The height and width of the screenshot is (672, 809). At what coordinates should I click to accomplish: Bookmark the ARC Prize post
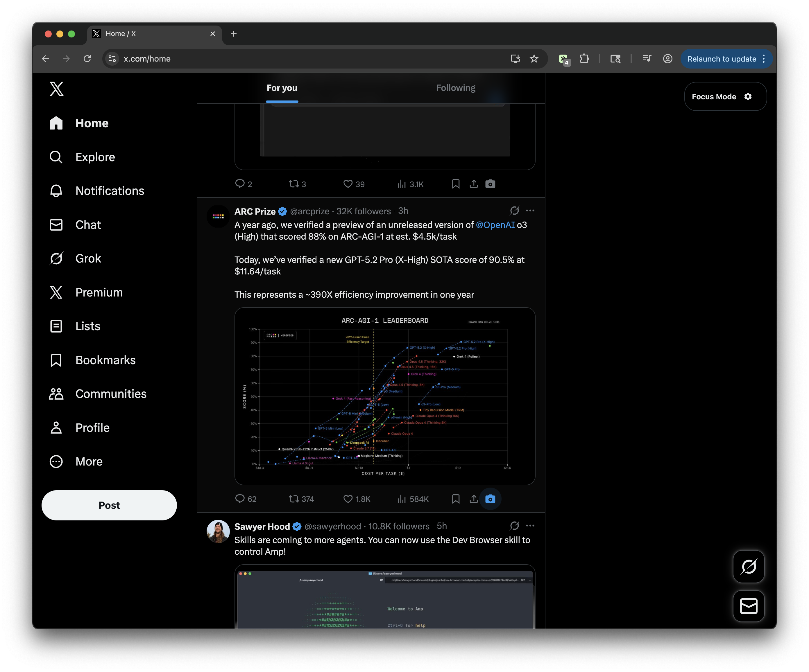point(456,499)
